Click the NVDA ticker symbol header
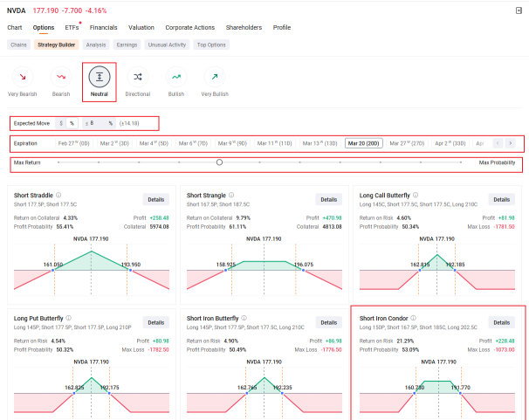Viewport: 529px width, 420px height. coord(17,10)
